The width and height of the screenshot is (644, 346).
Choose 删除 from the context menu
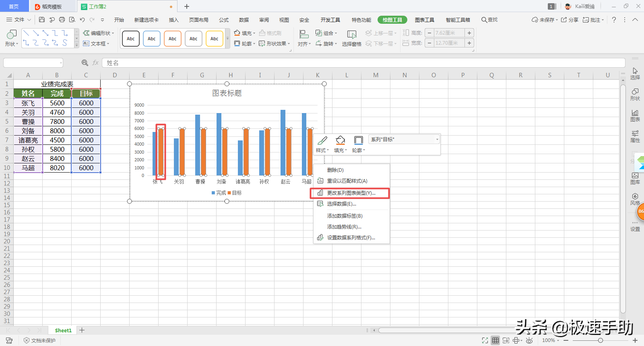(x=351, y=170)
